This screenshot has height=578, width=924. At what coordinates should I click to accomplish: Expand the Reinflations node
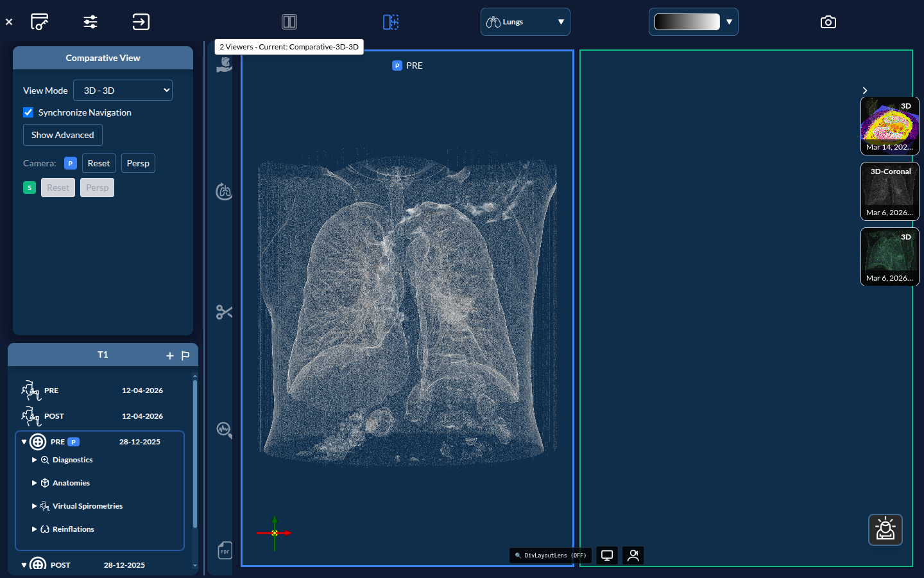click(34, 529)
